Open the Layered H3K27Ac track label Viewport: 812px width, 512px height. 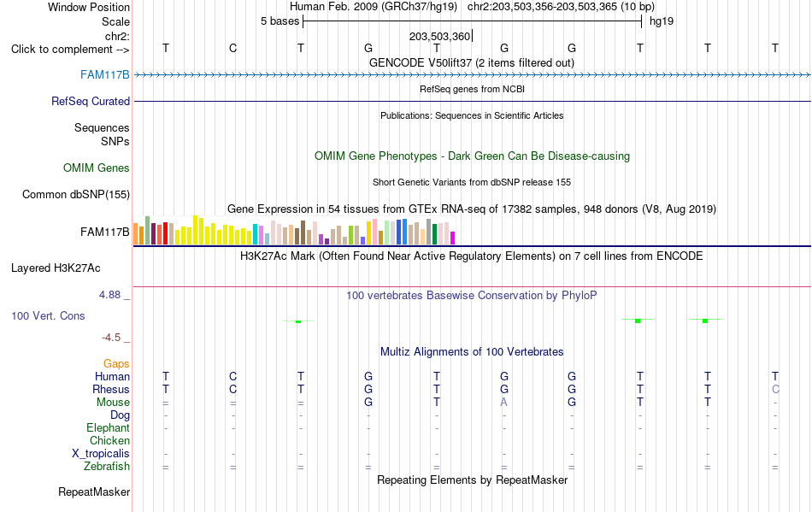(x=56, y=268)
